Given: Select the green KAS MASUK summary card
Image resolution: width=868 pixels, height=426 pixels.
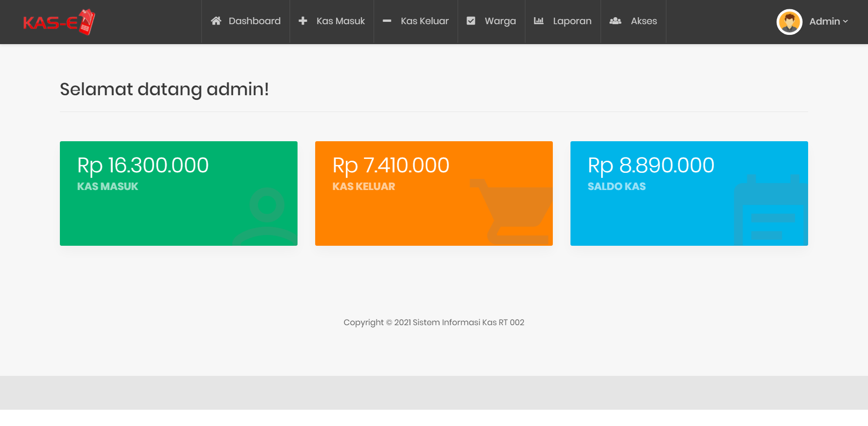Looking at the screenshot, I should [179, 193].
